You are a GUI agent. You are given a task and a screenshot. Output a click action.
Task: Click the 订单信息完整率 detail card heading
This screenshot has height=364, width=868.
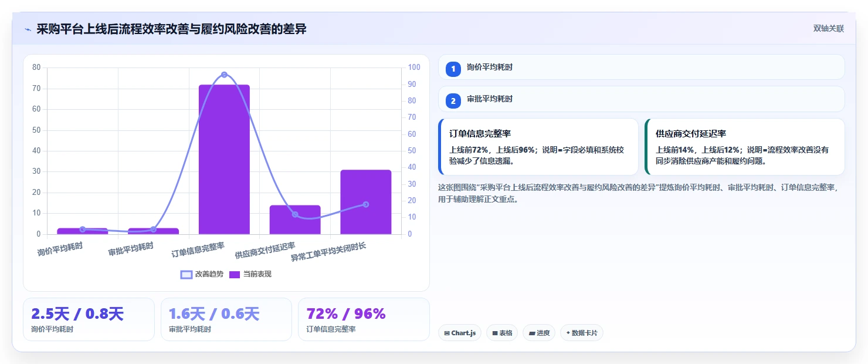coord(480,134)
